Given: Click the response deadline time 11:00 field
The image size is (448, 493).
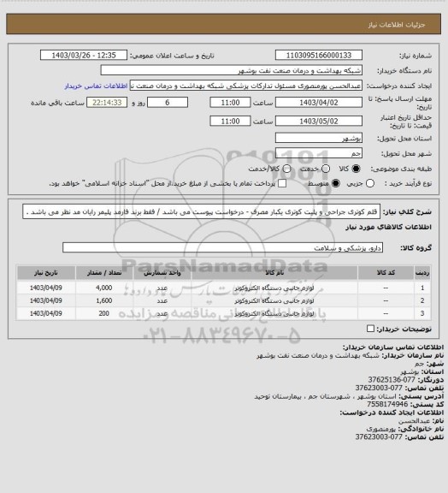Looking at the screenshot, I should [230, 103].
